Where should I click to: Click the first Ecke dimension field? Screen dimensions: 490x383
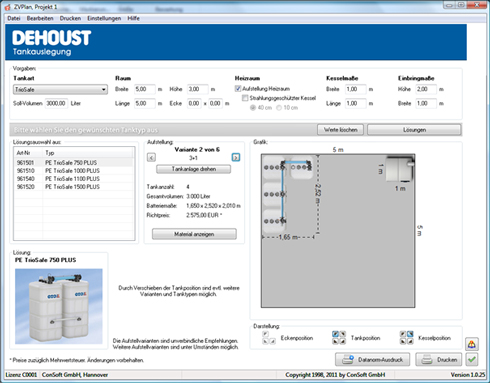coord(194,103)
